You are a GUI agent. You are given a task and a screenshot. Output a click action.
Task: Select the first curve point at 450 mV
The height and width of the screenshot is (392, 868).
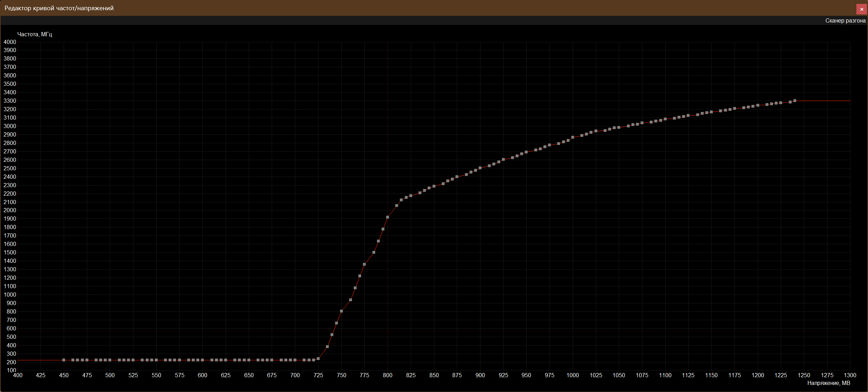pos(64,360)
